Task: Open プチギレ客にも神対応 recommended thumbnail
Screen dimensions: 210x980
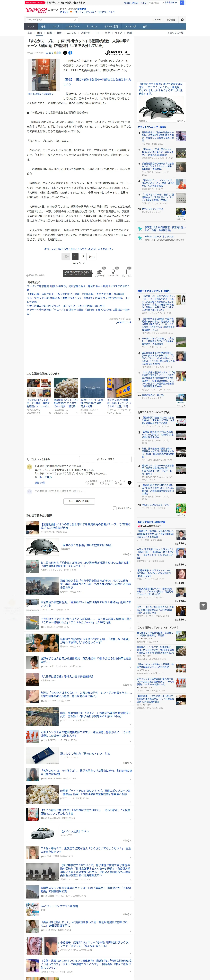Action: click(x=119, y=388)
